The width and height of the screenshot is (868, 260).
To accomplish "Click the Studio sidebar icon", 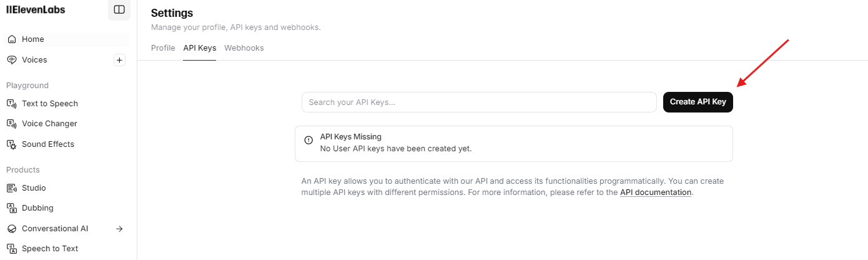I will [11, 188].
